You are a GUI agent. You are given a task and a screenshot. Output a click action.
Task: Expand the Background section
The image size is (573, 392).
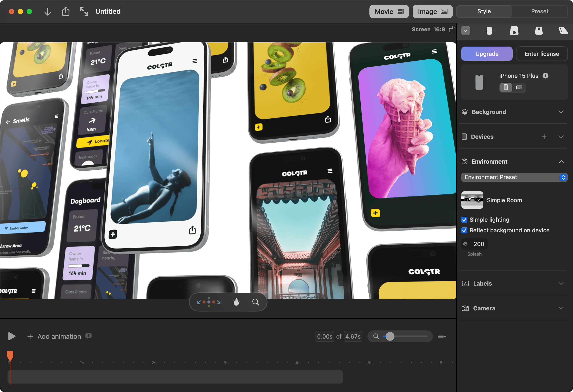tap(561, 112)
